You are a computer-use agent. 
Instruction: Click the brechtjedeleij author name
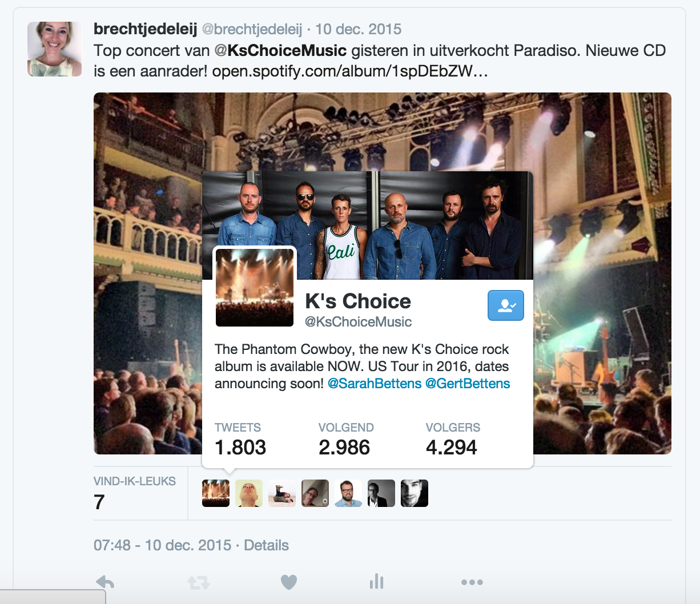[145, 29]
